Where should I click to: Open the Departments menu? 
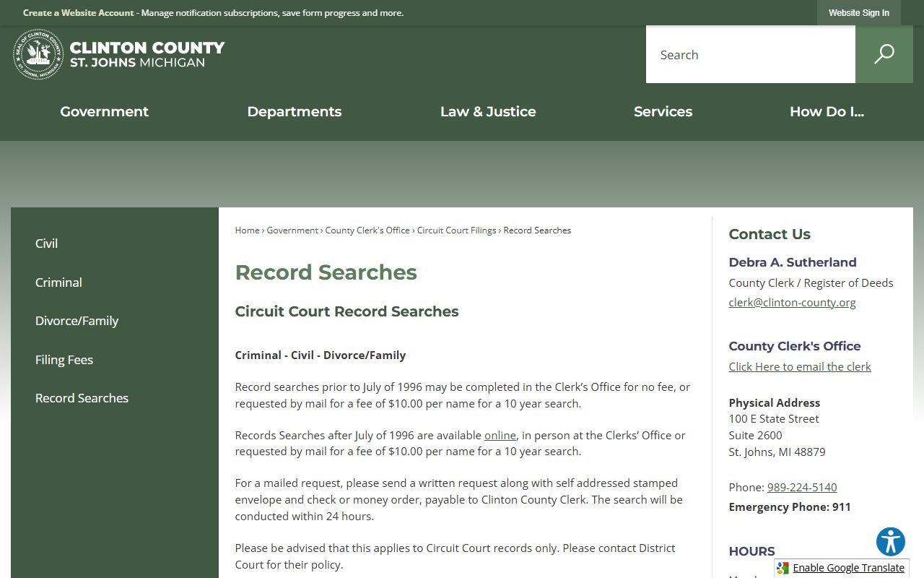point(295,112)
